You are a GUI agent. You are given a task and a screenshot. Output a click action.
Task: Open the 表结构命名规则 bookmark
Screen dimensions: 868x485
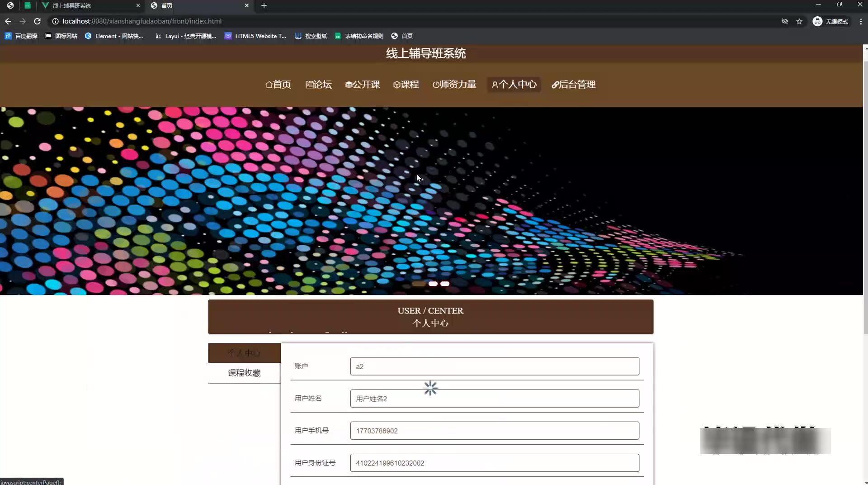click(359, 36)
